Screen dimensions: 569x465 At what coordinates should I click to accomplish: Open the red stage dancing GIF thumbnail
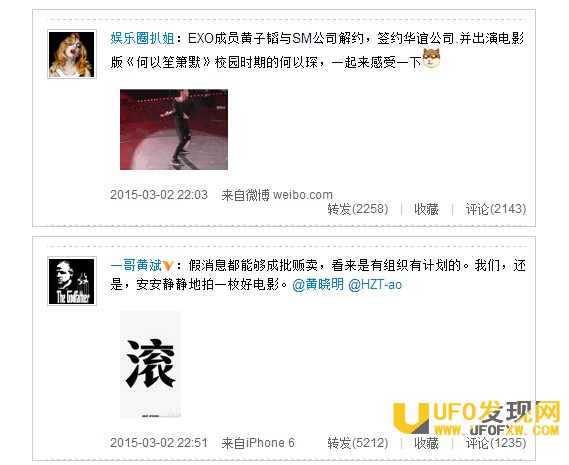[174, 129]
